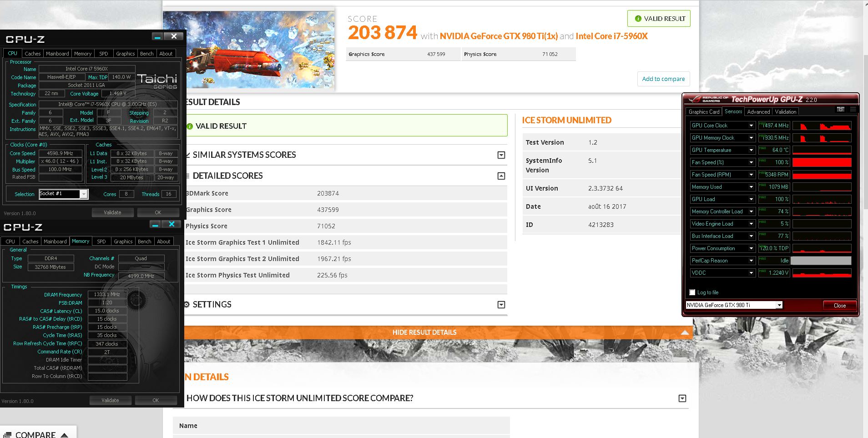Click Add to compare button

663,79
